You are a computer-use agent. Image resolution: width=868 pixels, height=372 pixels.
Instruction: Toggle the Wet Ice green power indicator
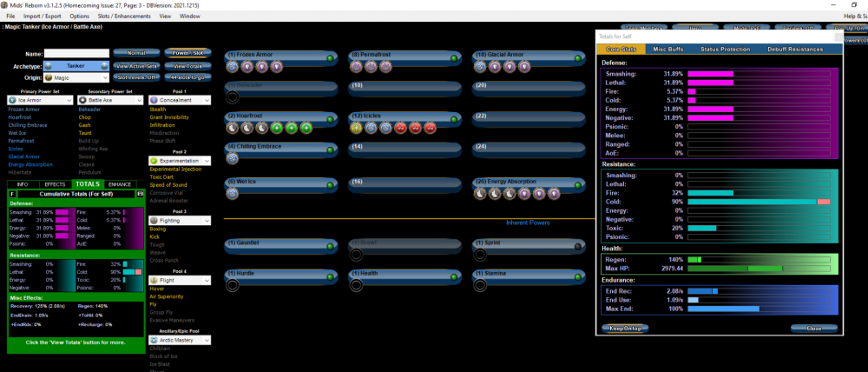pos(331,184)
